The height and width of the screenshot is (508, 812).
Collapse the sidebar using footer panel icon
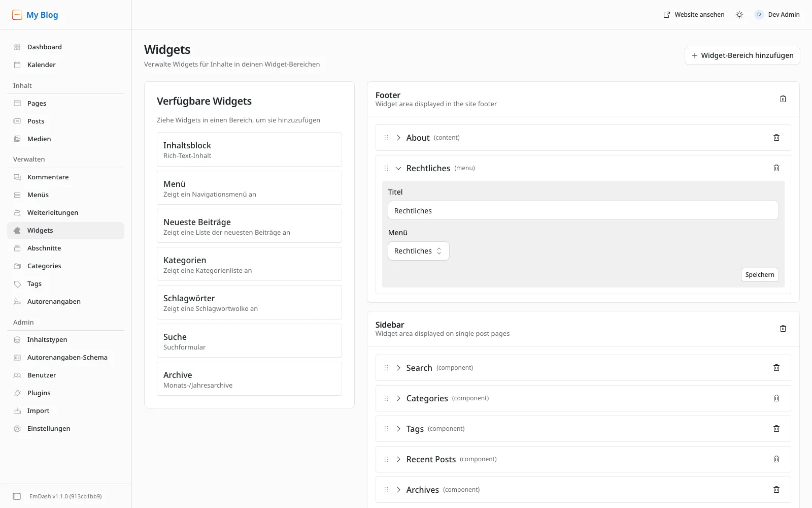17,496
